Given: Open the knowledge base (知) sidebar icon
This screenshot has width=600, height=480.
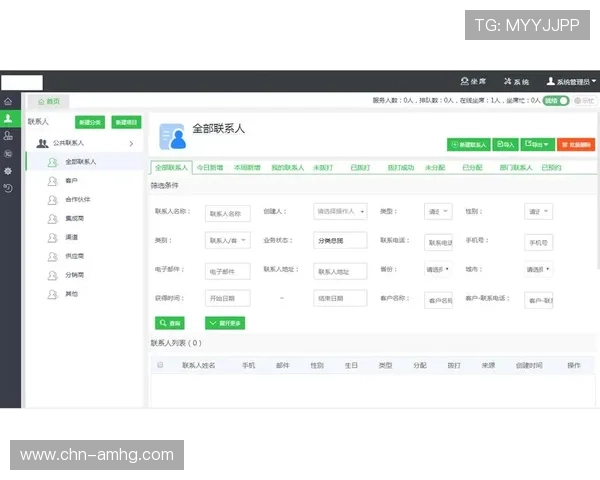Looking at the screenshot, I should point(8,154).
